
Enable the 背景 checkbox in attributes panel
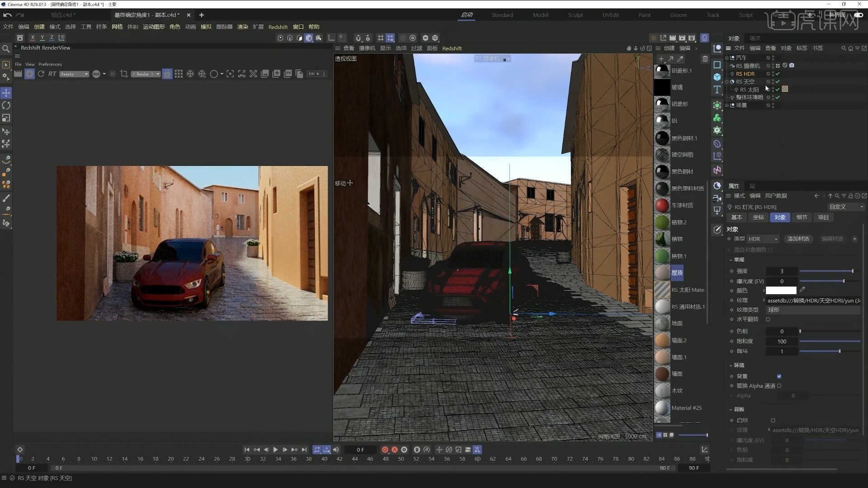coord(778,376)
